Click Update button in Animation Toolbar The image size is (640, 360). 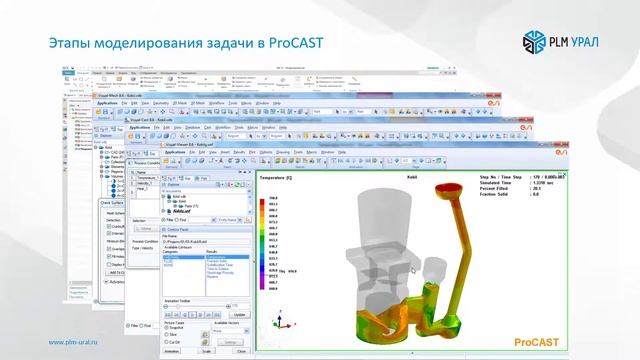[239, 315]
